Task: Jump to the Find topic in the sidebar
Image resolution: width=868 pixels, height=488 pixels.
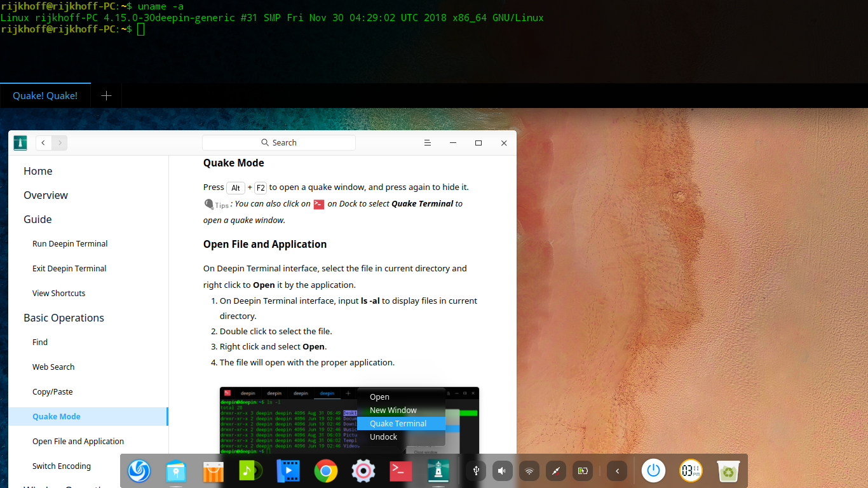Action: (40, 342)
